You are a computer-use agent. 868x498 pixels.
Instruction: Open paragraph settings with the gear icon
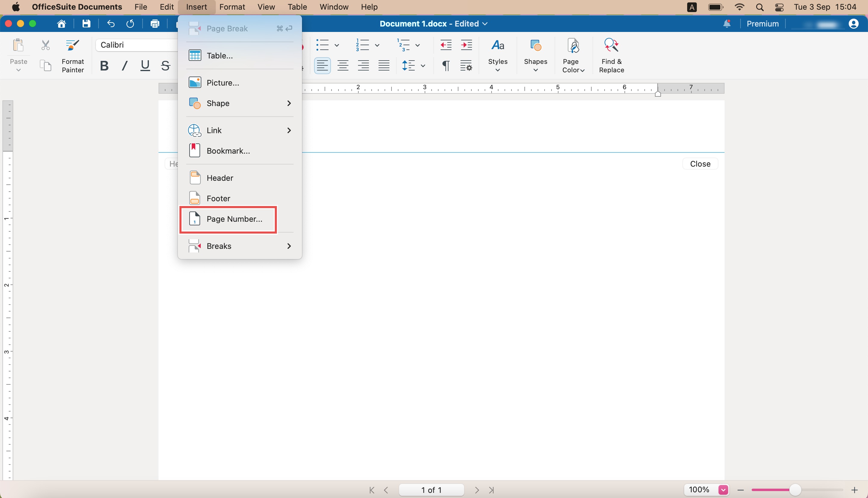pyautogui.click(x=466, y=65)
